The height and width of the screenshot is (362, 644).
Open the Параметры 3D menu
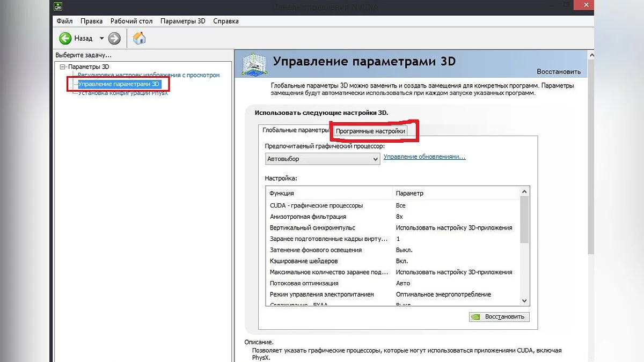[183, 21]
